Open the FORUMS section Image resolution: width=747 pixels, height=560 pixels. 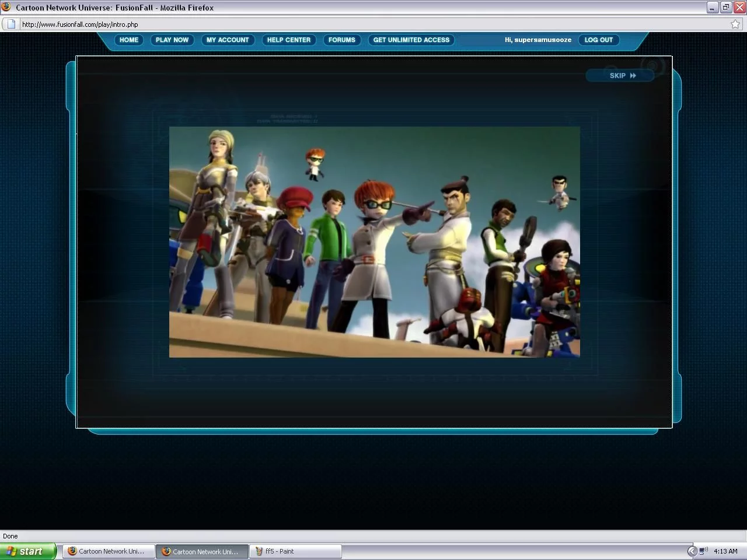pyautogui.click(x=342, y=40)
